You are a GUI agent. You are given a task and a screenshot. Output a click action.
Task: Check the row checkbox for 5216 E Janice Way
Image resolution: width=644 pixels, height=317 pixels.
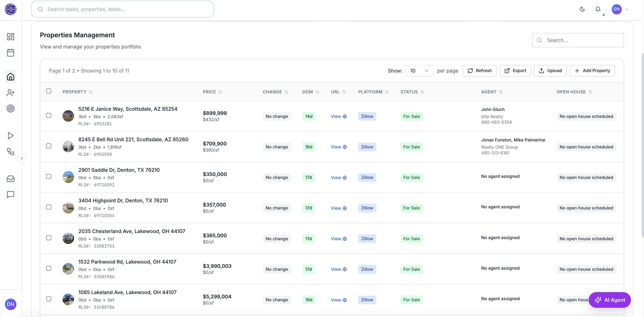coord(49,115)
